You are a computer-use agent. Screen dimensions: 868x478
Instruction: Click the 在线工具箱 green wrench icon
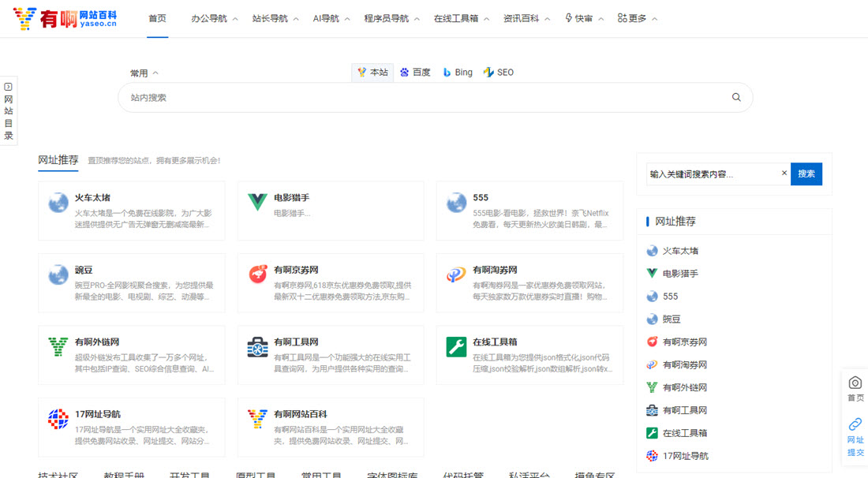(x=456, y=347)
